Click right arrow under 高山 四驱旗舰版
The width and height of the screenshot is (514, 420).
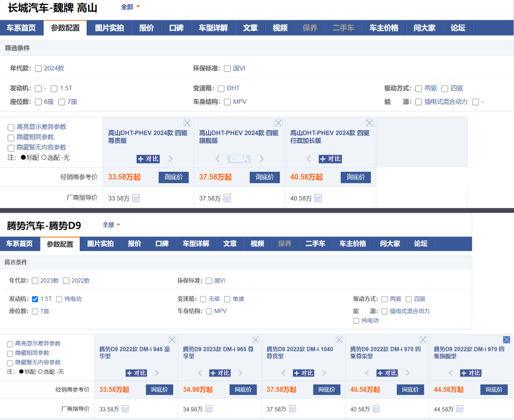(262, 159)
